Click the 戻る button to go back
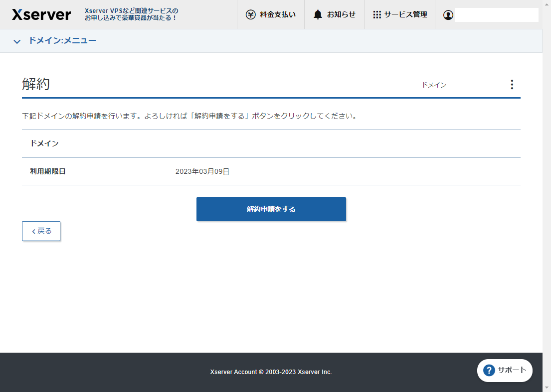The image size is (551, 392). (x=41, y=231)
